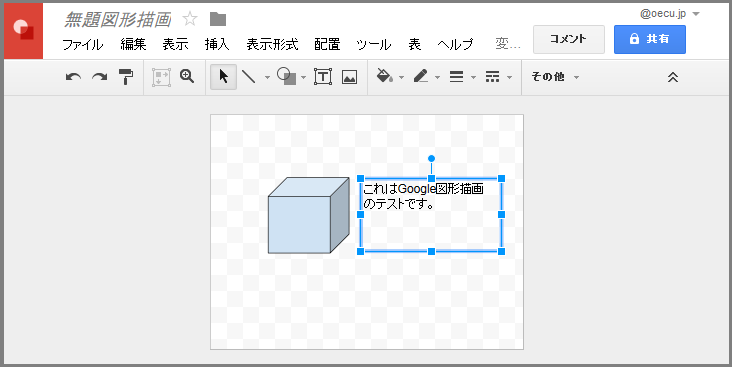Click the bottom-middle handle of text box

tap(431, 252)
